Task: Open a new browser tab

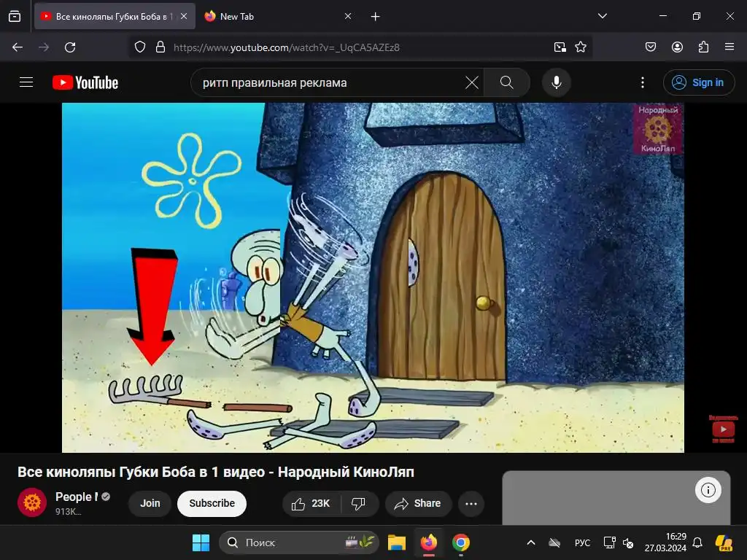Action: coord(376,17)
